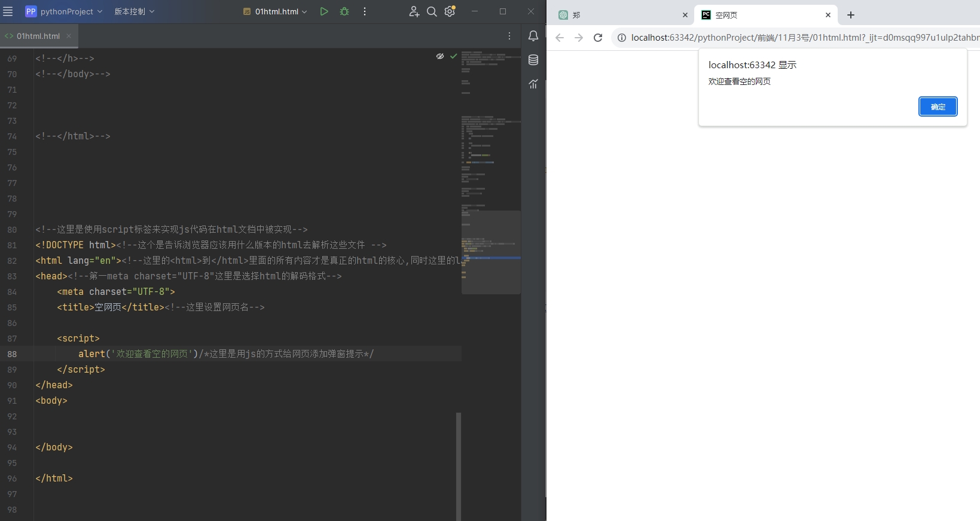Image resolution: width=980 pixels, height=521 pixels.
Task: Click line number 88 in the gutter
Action: pos(12,354)
